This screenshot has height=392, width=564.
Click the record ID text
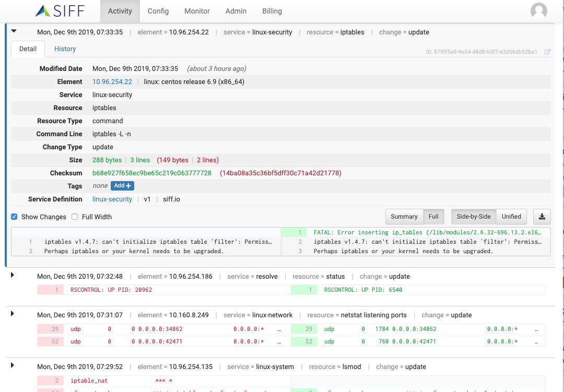[481, 52]
